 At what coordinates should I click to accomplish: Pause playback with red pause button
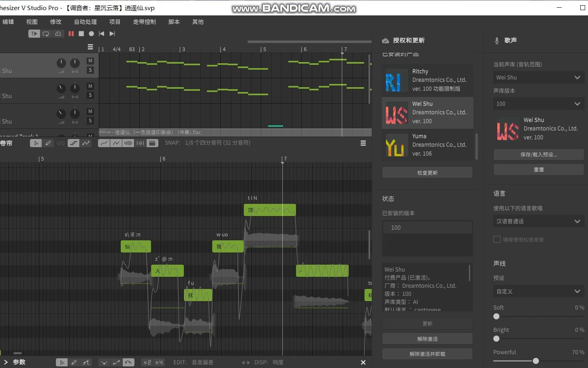click(71, 34)
